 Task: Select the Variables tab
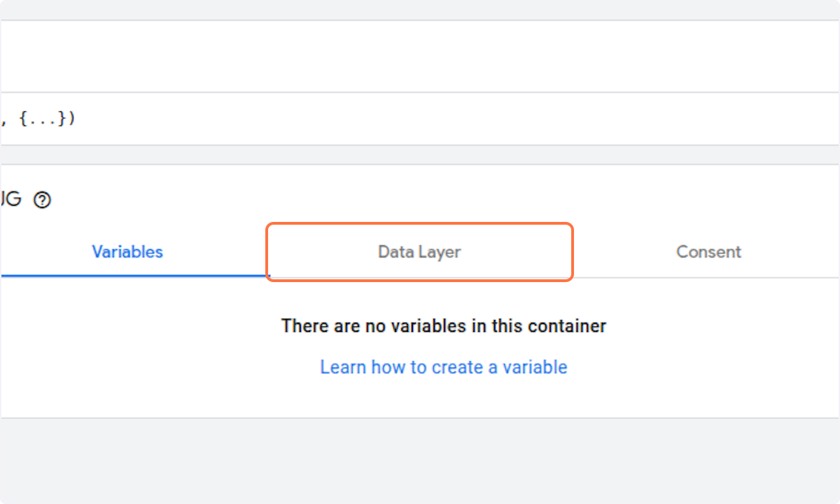click(127, 252)
